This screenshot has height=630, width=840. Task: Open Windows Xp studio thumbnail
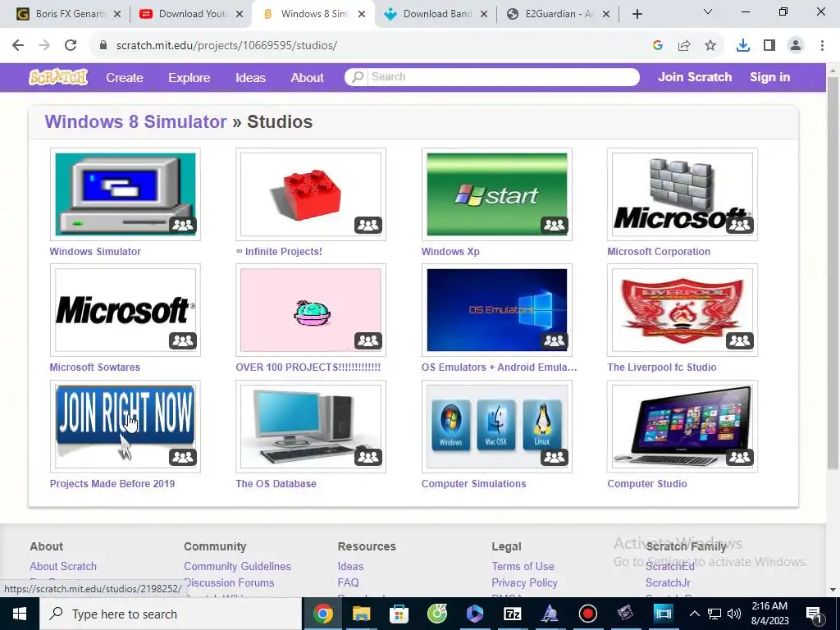(x=496, y=194)
